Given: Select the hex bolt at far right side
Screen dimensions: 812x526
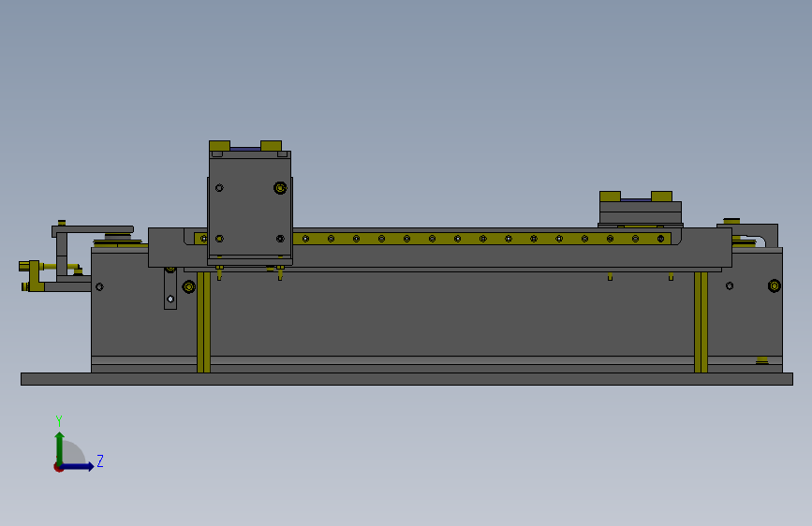Looking at the screenshot, I should pyautogui.click(x=775, y=285).
